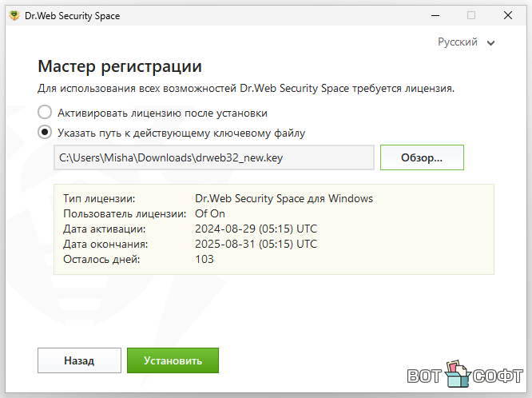Viewport: 532px width, 398px height.
Task: Select 'Указать путь к действующему ключевому файлу' radio
Action: [x=45, y=132]
